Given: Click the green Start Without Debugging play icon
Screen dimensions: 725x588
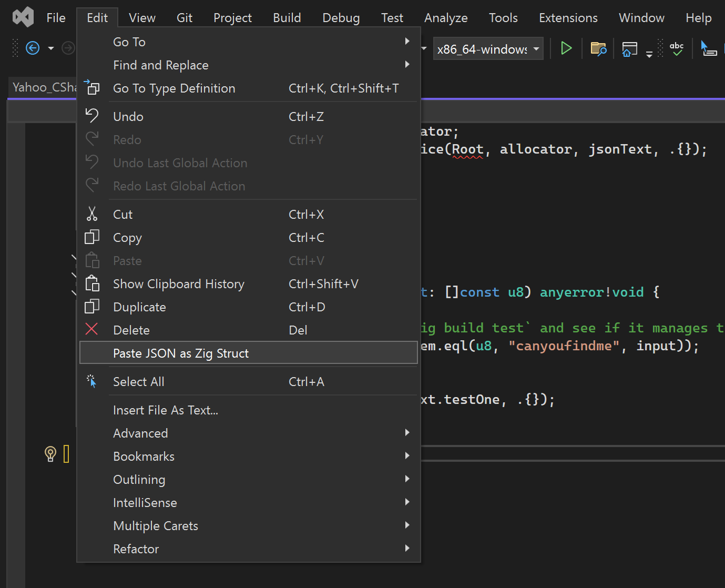Looking at the screenshot, I should click(x=566, y=49).
